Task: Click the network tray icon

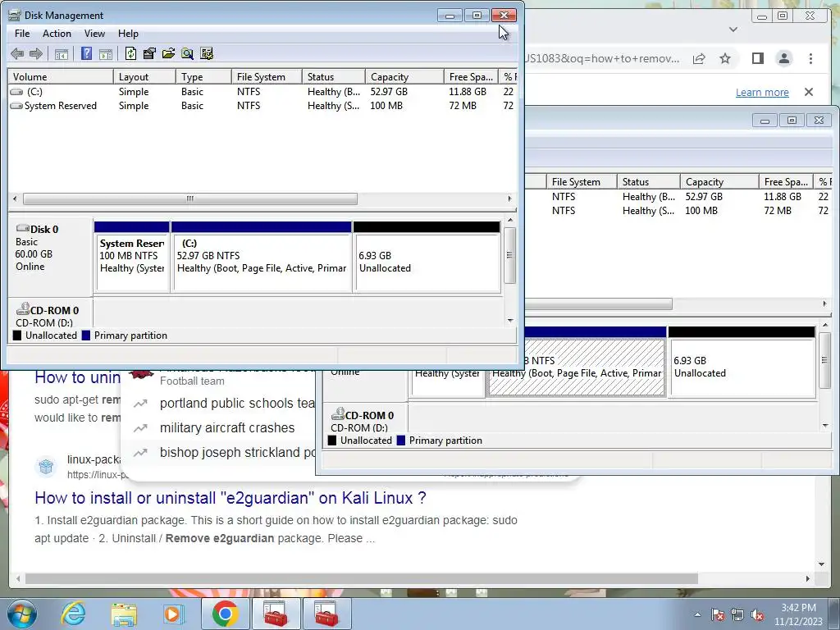Action: click(737, 614)
